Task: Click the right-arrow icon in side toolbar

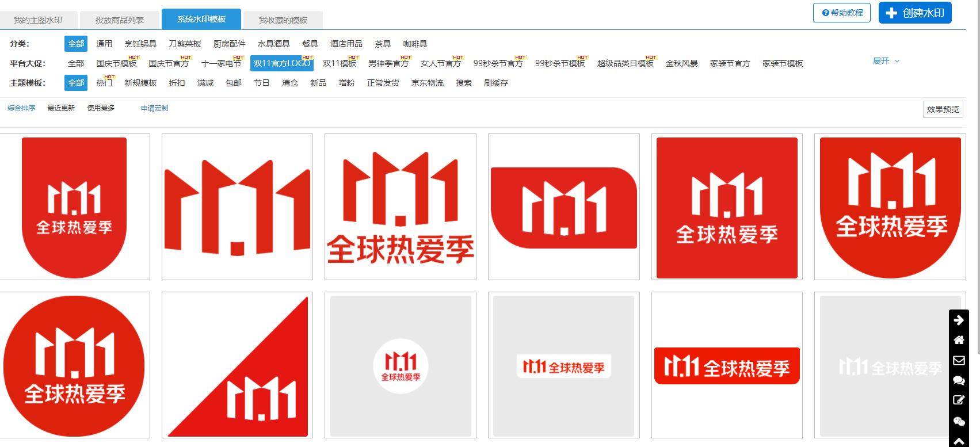Action: (959, 320)
